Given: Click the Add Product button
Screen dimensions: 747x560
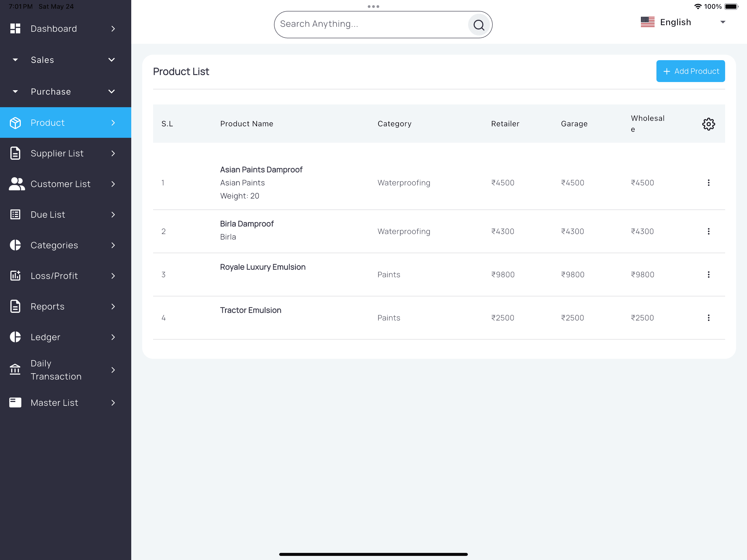Looking at the screenshot, I should click(x=690, y=71).
